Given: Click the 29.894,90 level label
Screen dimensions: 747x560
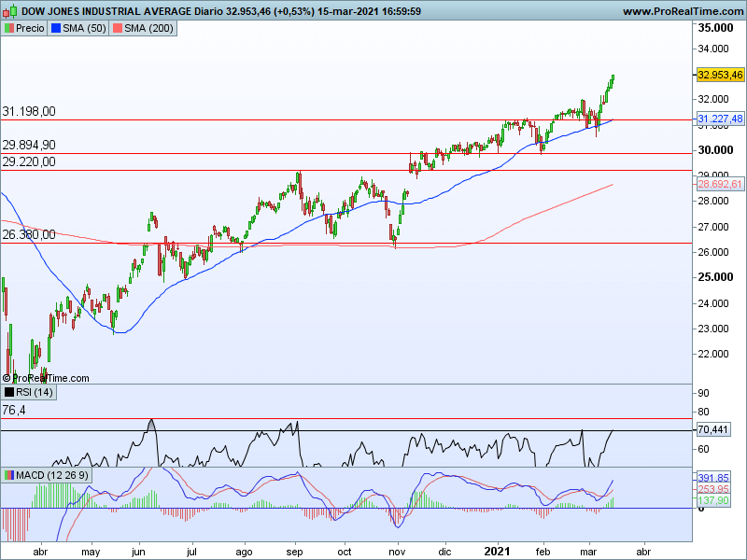Looking at the screenshot, I should point(29,145).
